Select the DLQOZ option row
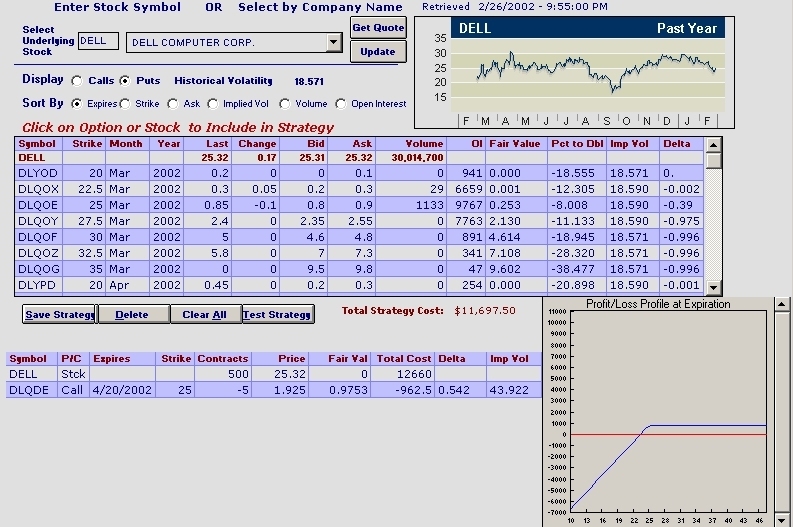This screenshot has width=793, height=527. click(x=359, y=253)
